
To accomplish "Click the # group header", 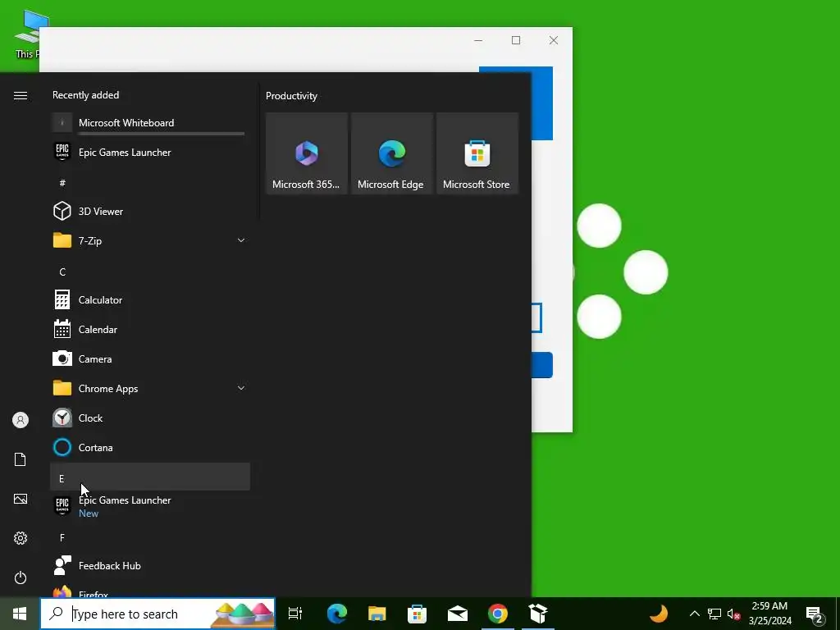I will coord(149,183).
